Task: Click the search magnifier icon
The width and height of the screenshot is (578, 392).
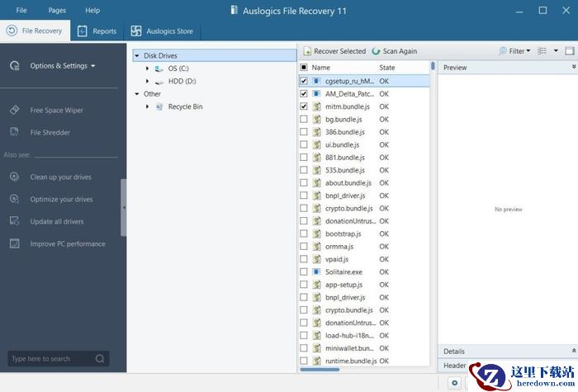Action: [100, 358]
